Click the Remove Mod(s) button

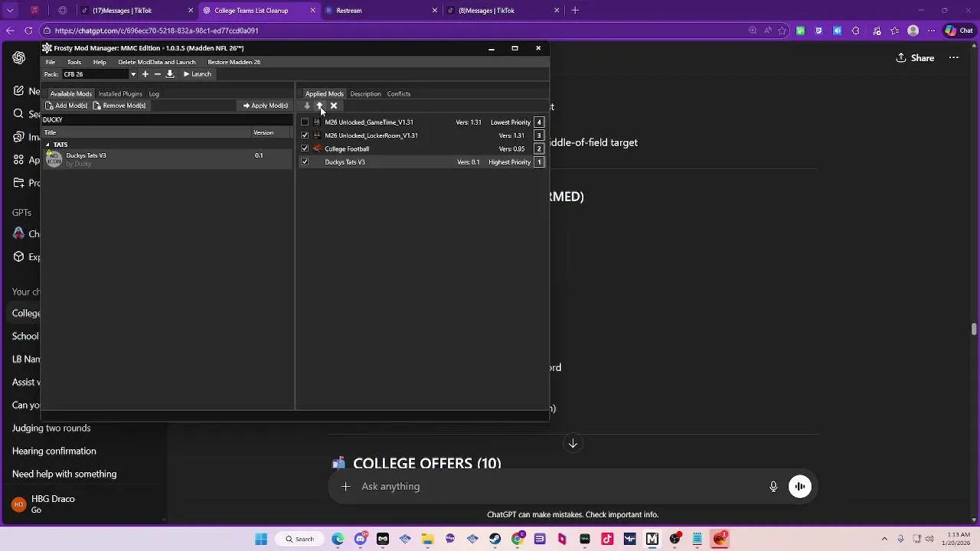(x=119, y=106)
